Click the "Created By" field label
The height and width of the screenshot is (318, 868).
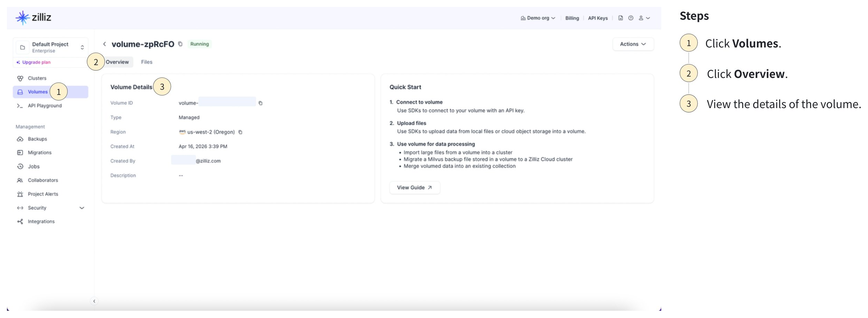click(123, 161)
